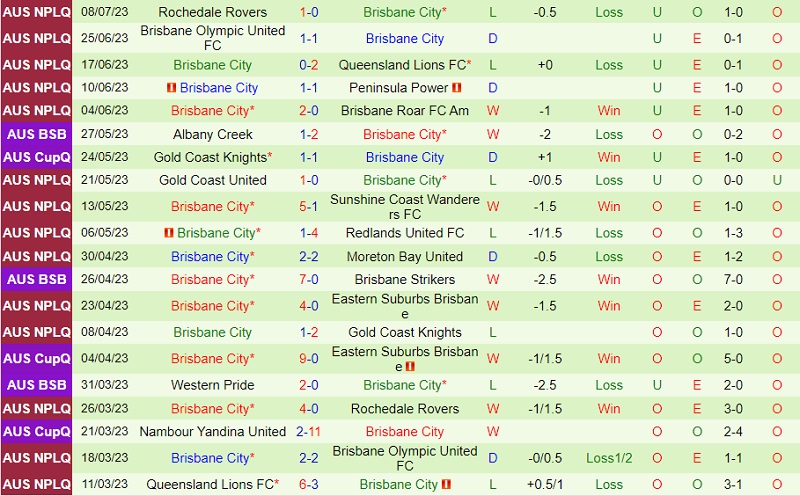Click Nambour Yandina United team link
The image size is (800, 496).
pyautogui.click(x=212, y=432)
